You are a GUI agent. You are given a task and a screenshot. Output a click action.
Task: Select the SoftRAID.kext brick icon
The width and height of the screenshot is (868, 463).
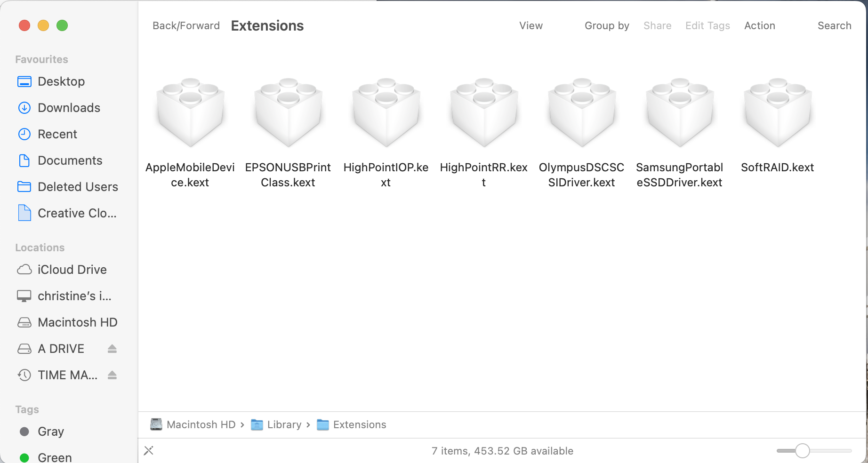[778, 112]
